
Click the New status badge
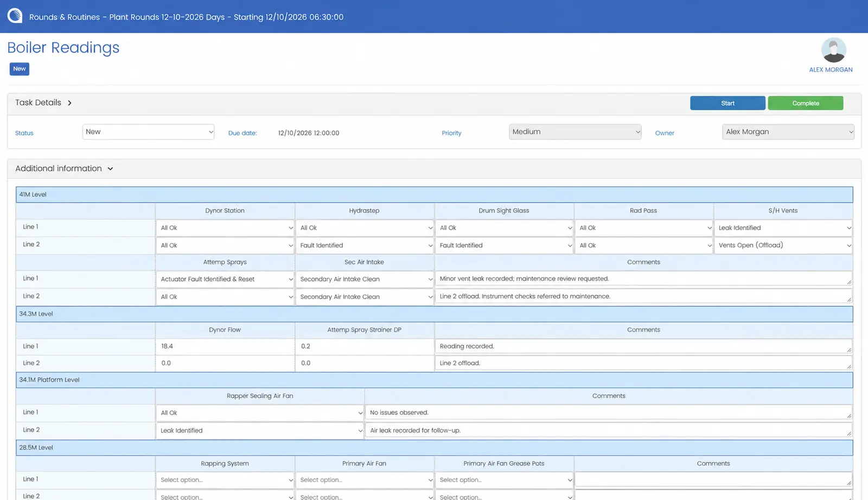(x=20, y=69)
